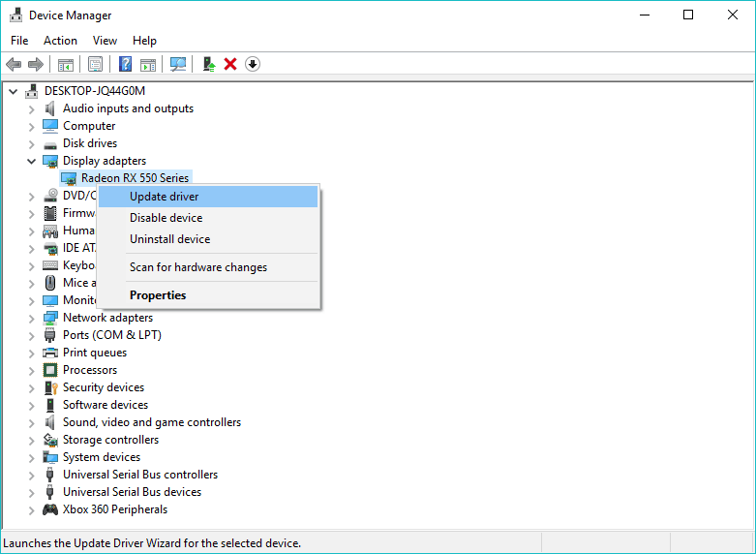The image size is (756, 554).
Task: Expand Audio inputs and outputs chevron
Action: click(x=32, y=109)
